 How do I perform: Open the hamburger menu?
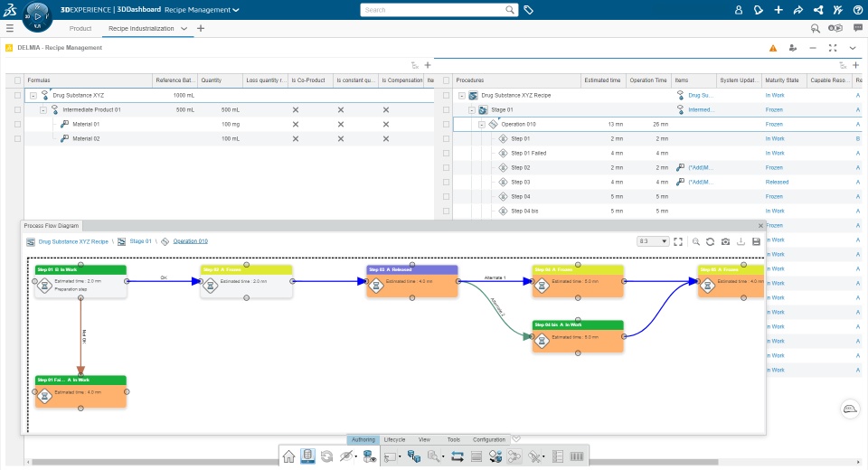9,28
